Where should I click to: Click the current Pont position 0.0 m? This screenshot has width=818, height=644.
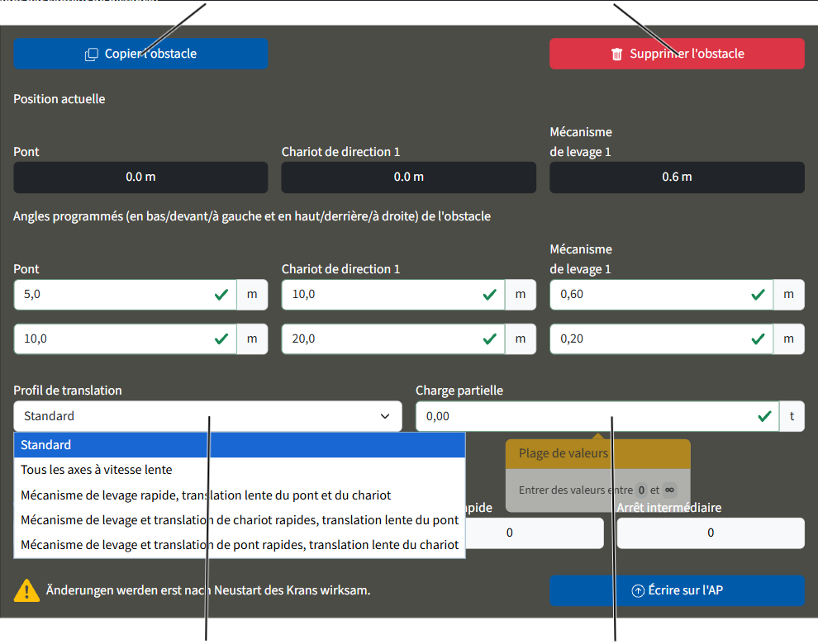[x=140, y=178]
